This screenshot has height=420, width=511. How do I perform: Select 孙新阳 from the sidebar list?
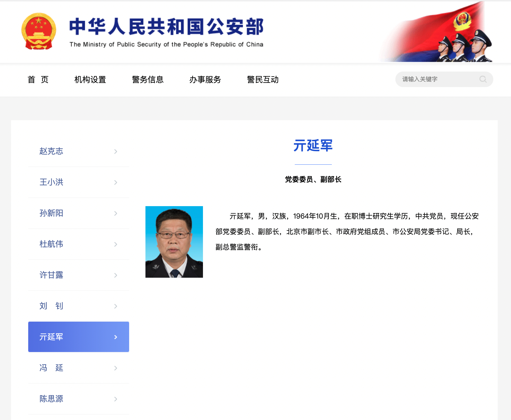51,213
